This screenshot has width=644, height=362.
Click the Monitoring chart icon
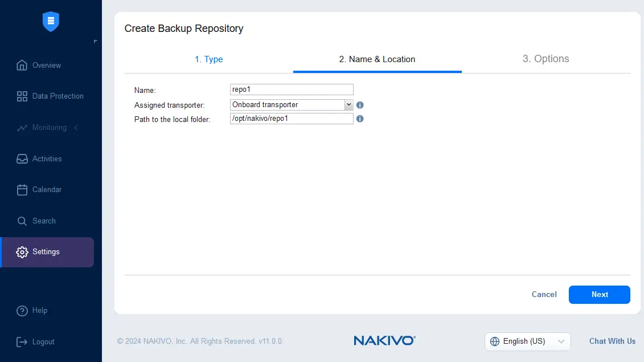tap(22, 128)
